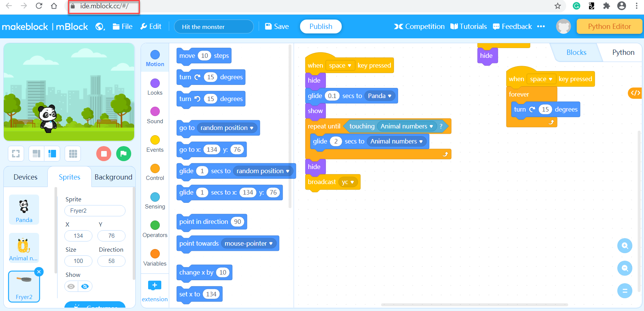Screen dimensions: 644x311
Task: Select the Motion category color circle
Action: click(x=155, y=55)
